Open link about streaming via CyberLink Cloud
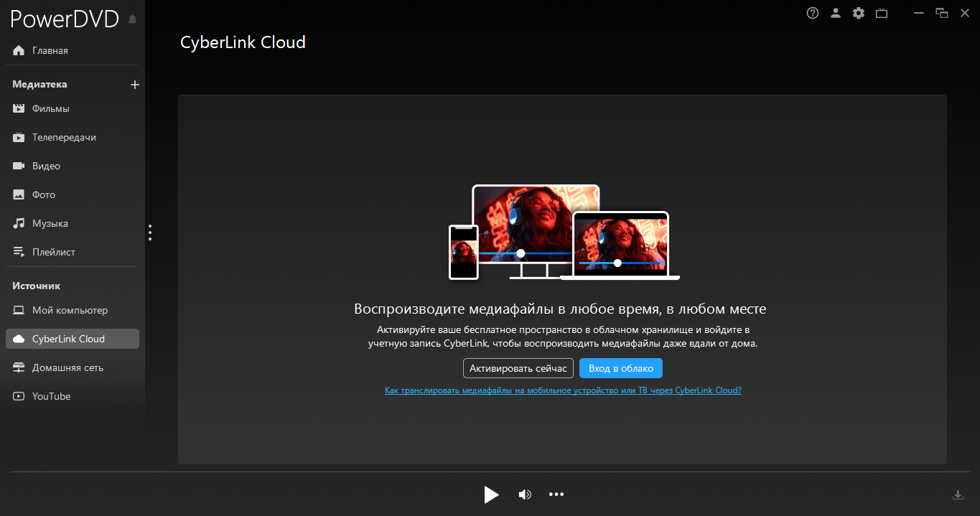 click(563, 390)
